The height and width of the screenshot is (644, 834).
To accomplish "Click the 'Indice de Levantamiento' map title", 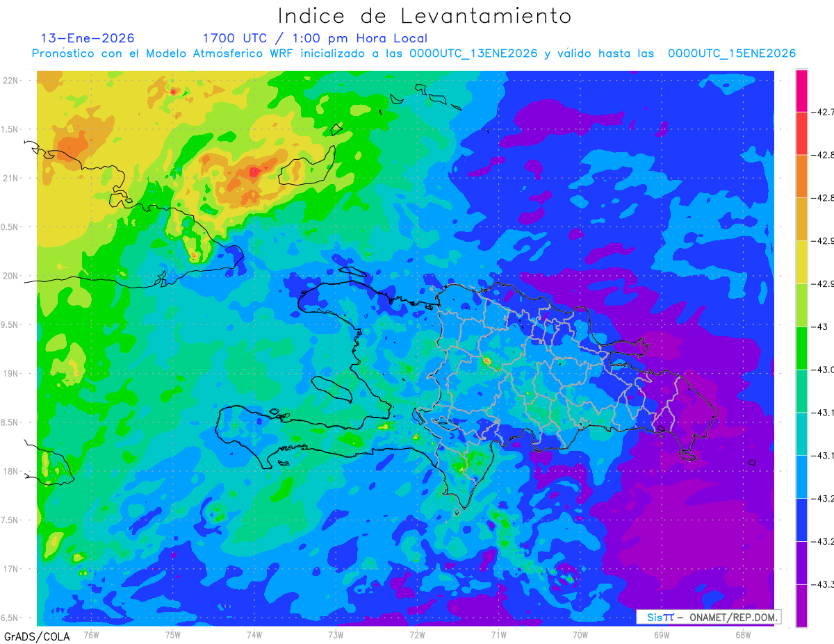I will click(425, 16).
